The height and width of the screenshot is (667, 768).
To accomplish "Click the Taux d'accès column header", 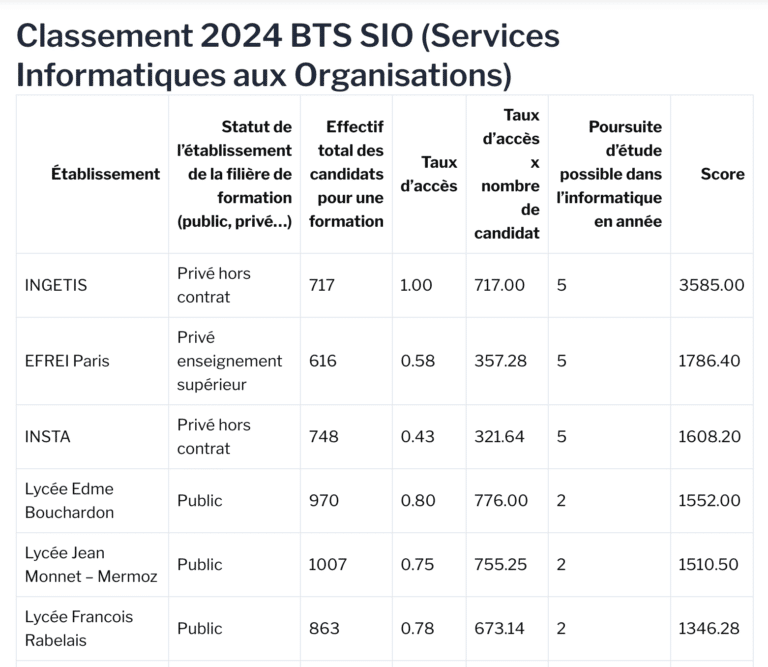I will 429,174.
